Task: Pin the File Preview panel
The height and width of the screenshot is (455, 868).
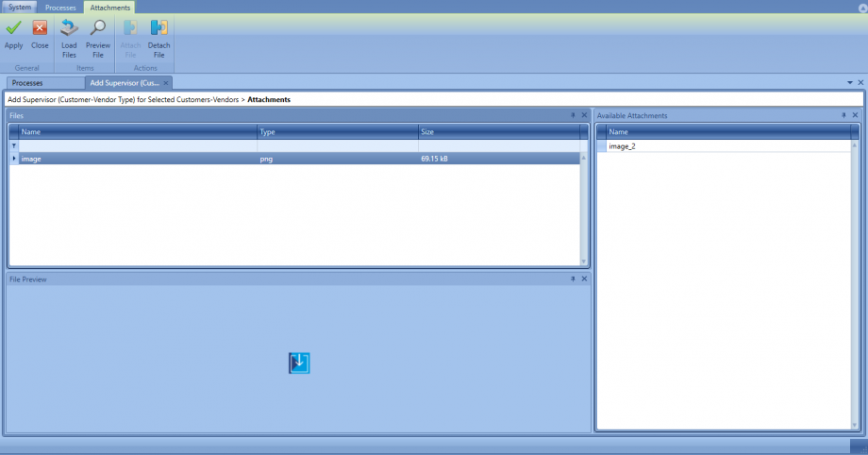Action: coord(573,278)
